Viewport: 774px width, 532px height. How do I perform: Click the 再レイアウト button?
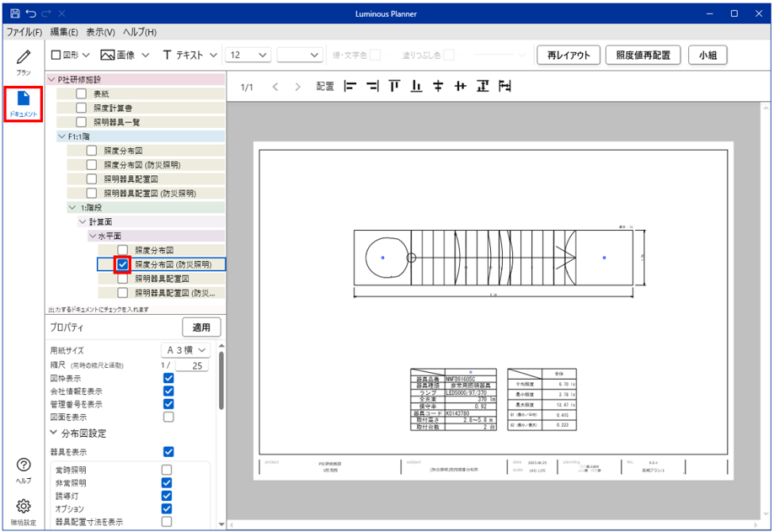pyautogui.click(x=568, y=55)
